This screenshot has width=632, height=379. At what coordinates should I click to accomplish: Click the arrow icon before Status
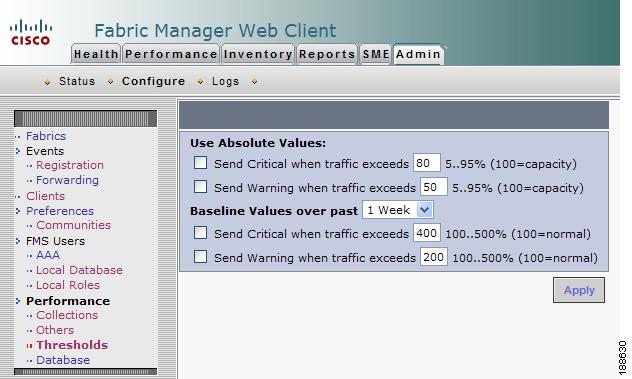point(48,82)
